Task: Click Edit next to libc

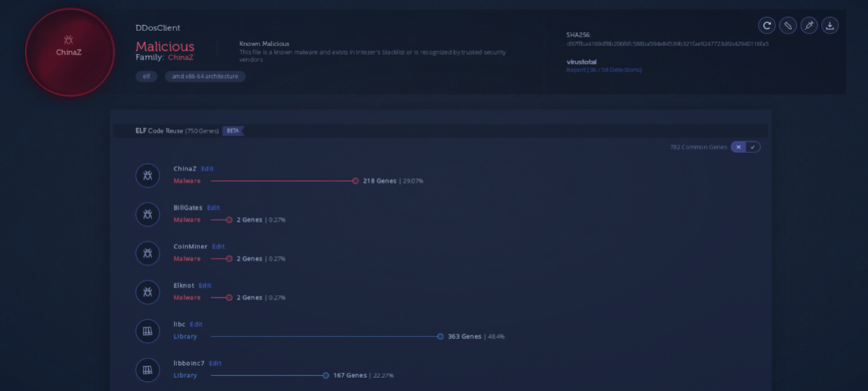Action: coord(196,325)
